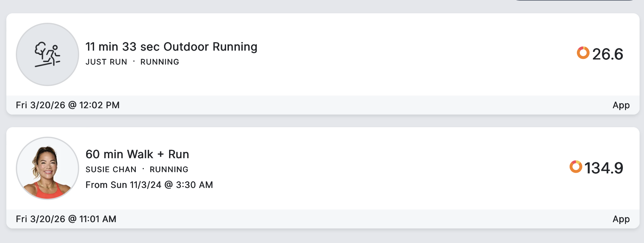The width and height of the screenshot is (644, 243).
Task: Click App label on the Walk + Run card
Action: 621,219
